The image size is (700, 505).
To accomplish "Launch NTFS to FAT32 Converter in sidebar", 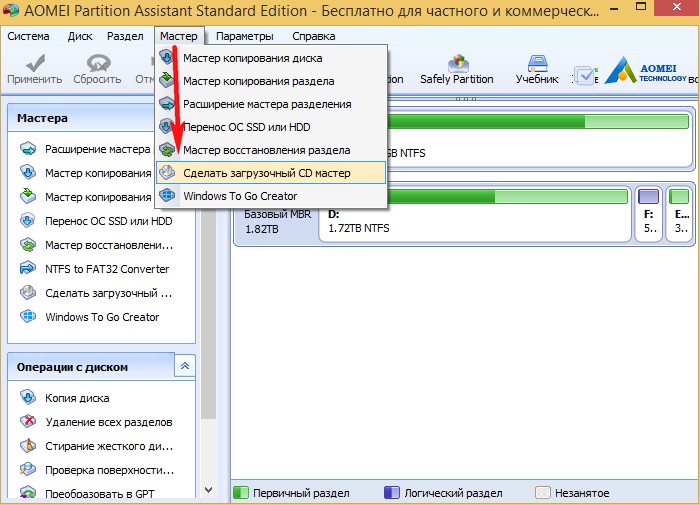I will click(x=107, y=269).
